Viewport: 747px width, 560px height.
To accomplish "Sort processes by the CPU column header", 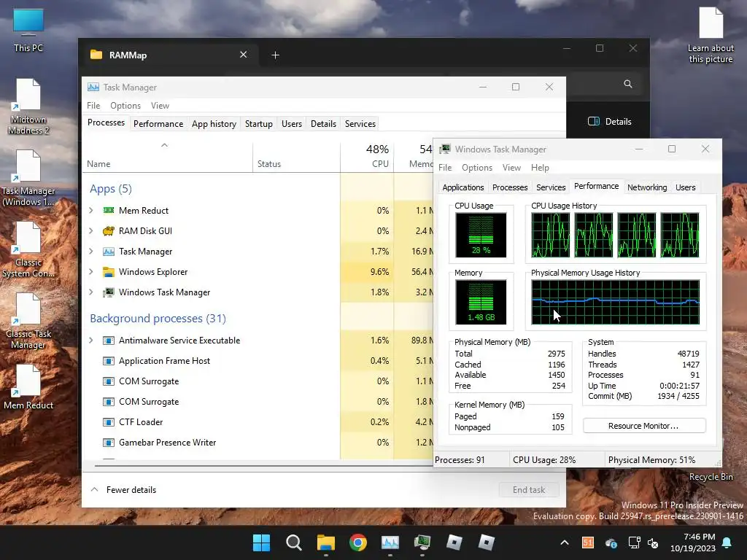I will tap(368, 156).
